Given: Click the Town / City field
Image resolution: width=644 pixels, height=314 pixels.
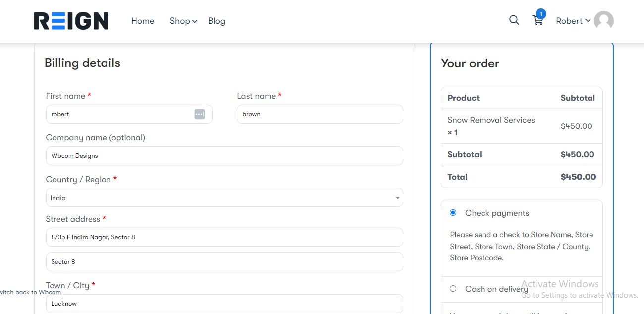Looking at the screenshot, I should click(x=224, y=304).
